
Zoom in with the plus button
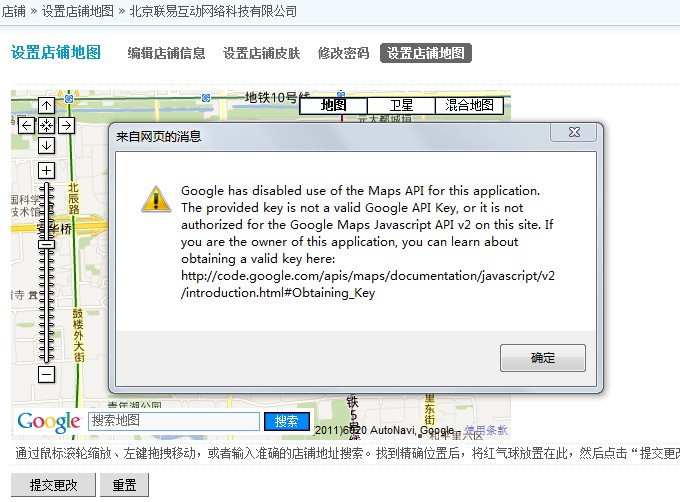pos(46,170)
